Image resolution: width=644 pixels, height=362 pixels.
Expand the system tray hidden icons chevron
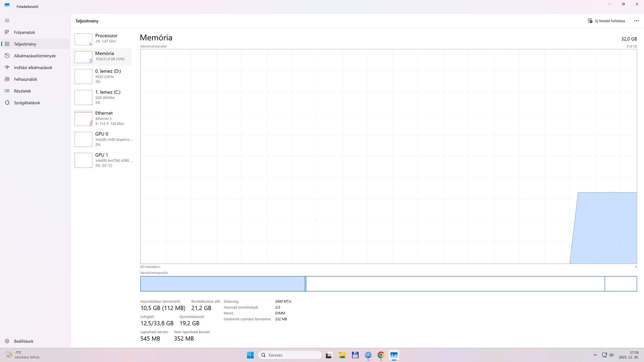(595, 355)
